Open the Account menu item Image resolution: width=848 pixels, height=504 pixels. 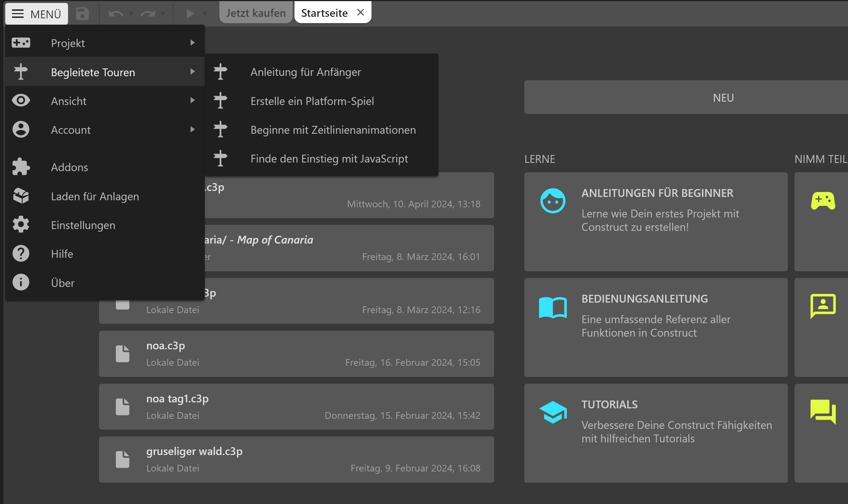point(105,129)
